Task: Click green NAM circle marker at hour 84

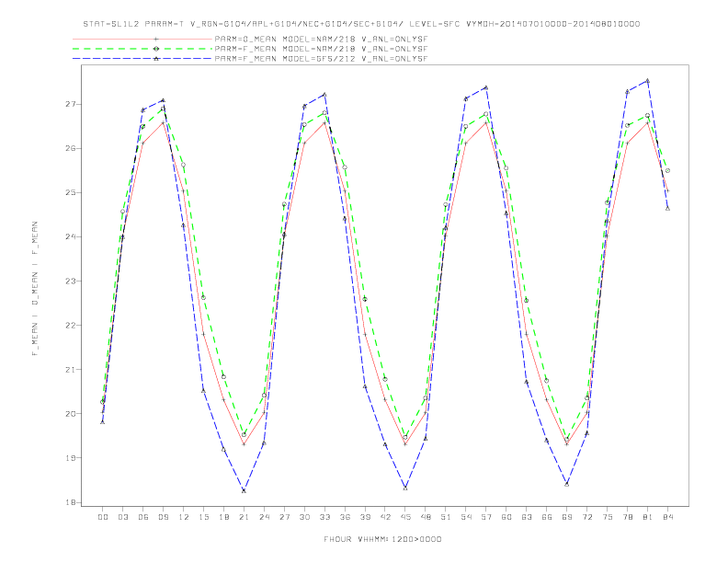Action: [x=667, y=170]
